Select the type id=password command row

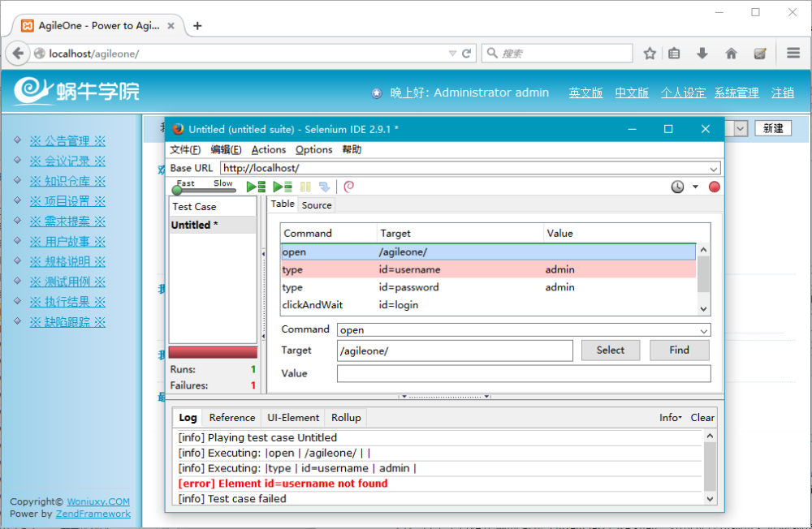(488, 287)
